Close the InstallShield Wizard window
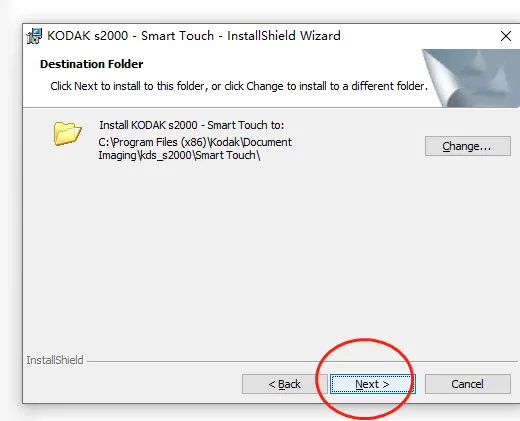Viewport: 520px width, 421px height. [506, 36]
